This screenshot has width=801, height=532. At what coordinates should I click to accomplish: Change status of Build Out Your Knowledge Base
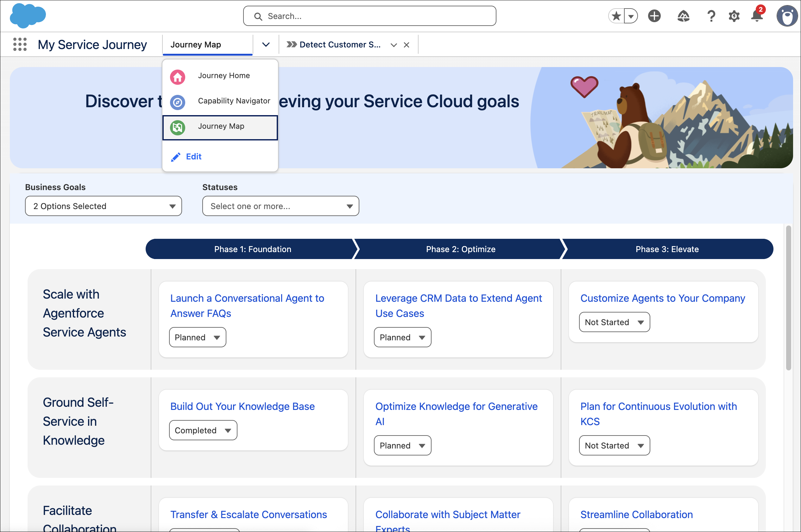pos(203,430)
